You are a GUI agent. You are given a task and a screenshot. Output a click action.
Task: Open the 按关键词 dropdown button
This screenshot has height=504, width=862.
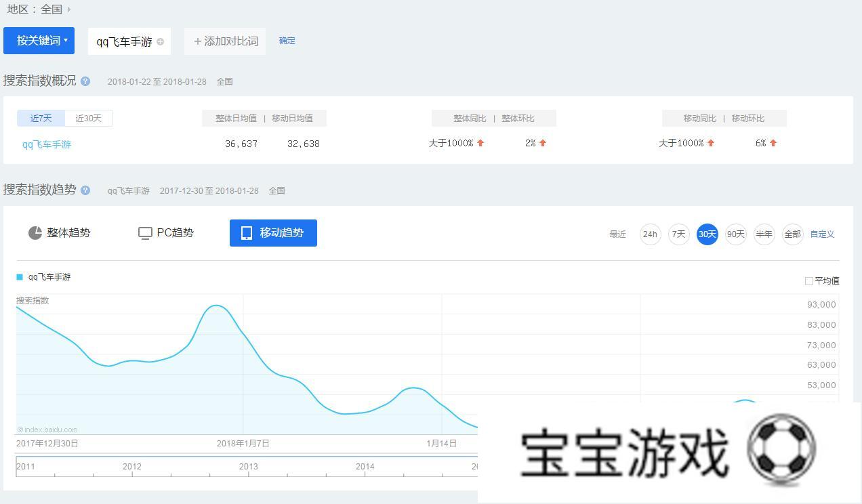point(39,41)
